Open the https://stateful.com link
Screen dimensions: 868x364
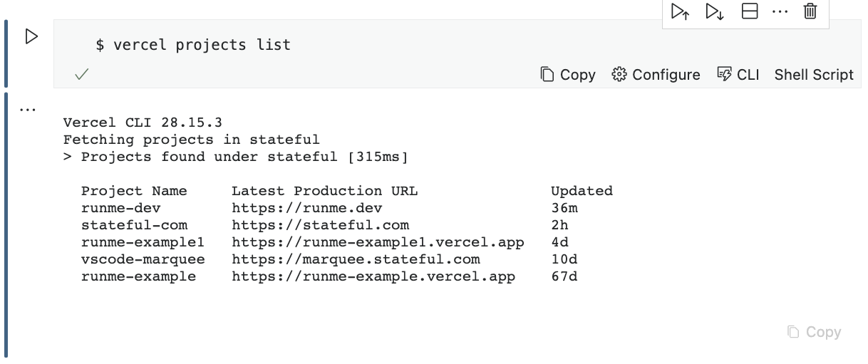(x=320, y=225)
